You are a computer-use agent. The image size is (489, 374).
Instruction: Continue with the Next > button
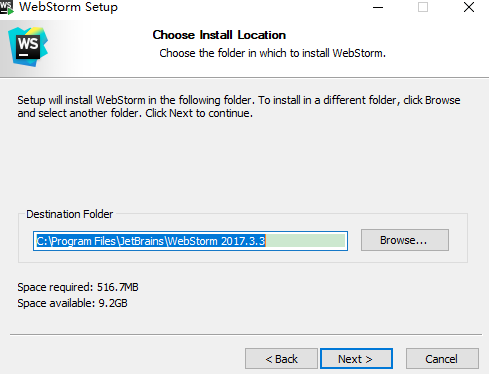[356, 359]
